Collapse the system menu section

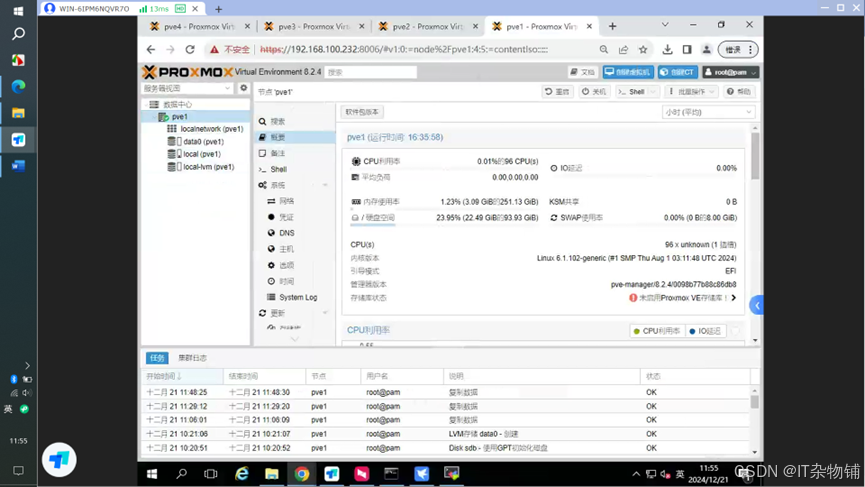click(325, 185)
